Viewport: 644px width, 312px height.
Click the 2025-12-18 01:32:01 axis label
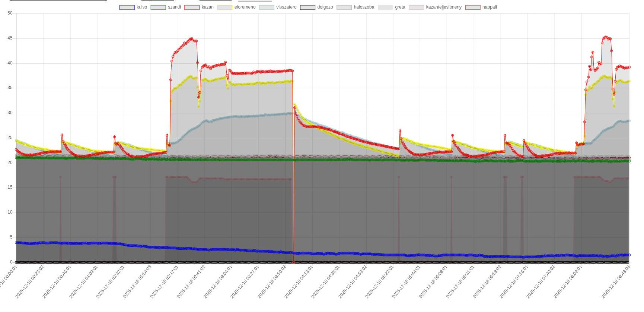(x=111, y=281)
